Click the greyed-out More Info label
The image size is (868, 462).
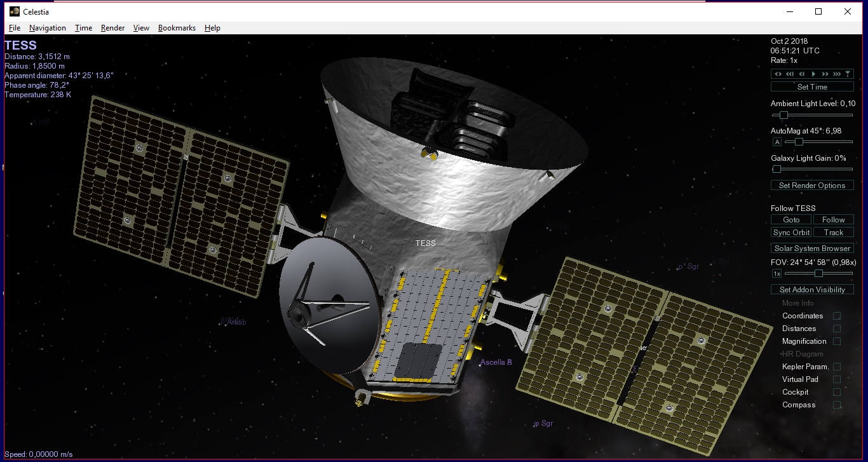tap(797, 303)
